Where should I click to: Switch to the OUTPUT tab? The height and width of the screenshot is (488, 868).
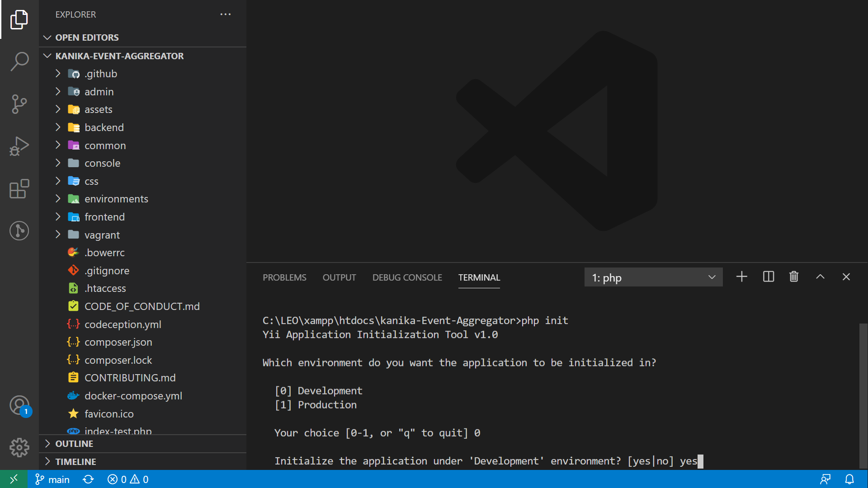339,277
